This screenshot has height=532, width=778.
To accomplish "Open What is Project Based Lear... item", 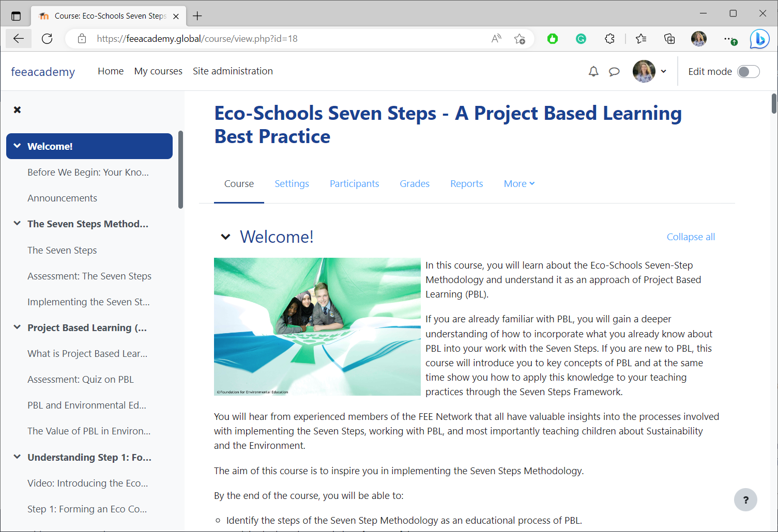I will [x=87, y=353].
